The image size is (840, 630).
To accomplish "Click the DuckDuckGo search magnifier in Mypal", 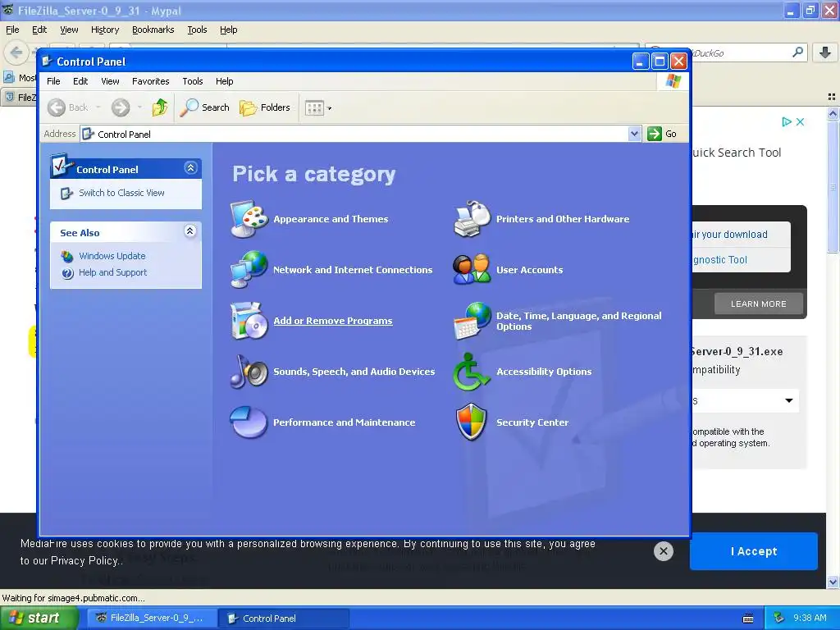I will tap(797, 52).
